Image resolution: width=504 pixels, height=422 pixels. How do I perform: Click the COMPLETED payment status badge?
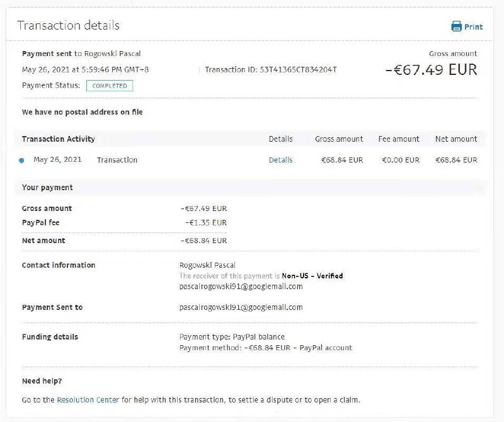(110, 86)
